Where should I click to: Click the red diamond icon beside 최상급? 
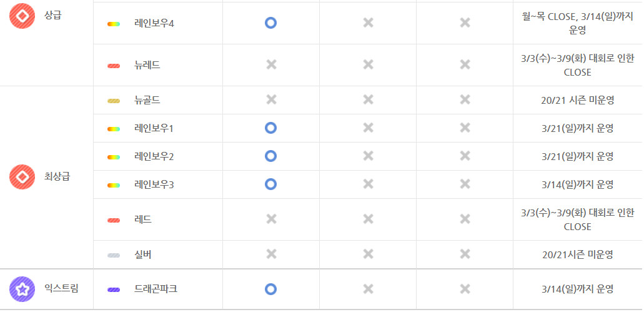click(x=22, y=177)
